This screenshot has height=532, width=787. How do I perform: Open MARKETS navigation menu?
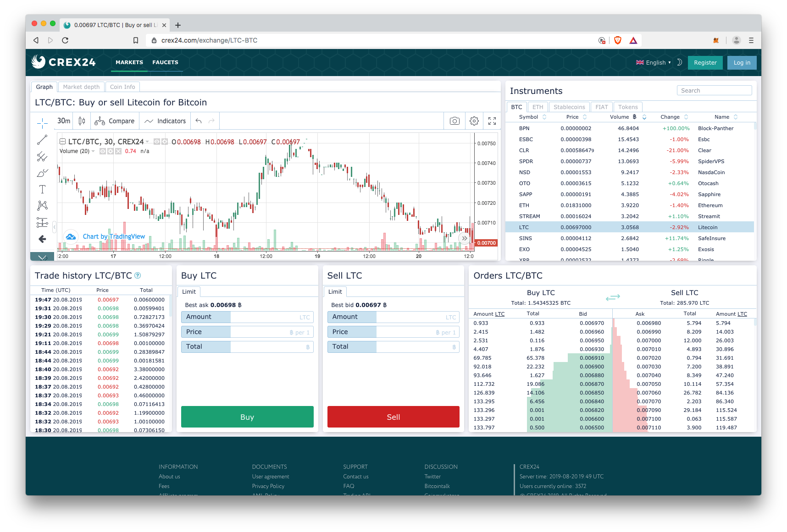129,62
